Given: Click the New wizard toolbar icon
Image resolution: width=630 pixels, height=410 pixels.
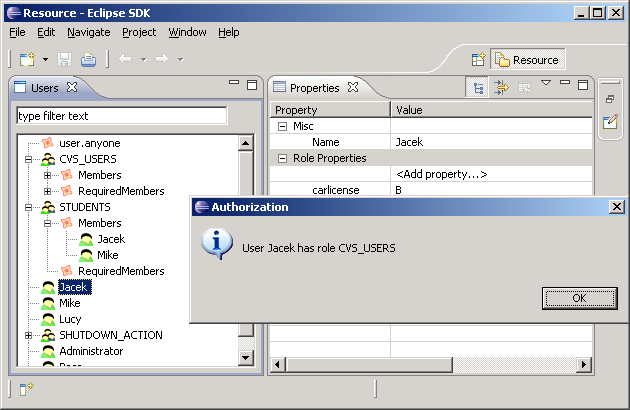Looking at the screenshot, I should click(x=27, y=60).
